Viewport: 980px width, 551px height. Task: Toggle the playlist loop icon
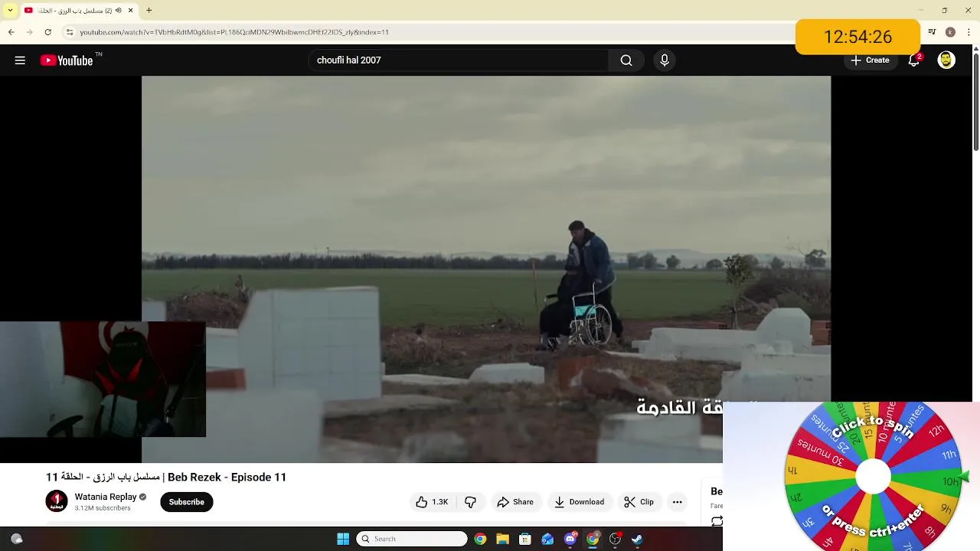[717, 521]
